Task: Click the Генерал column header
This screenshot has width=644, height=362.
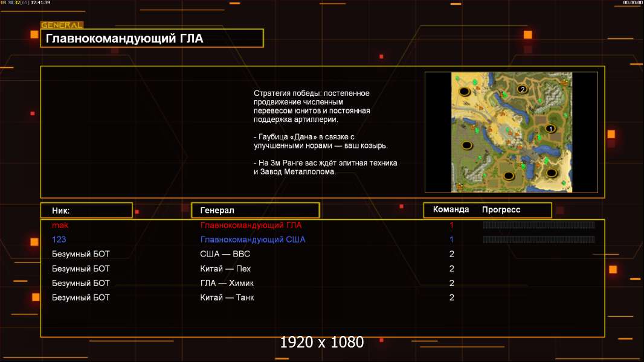Action: tap(255, 211)
